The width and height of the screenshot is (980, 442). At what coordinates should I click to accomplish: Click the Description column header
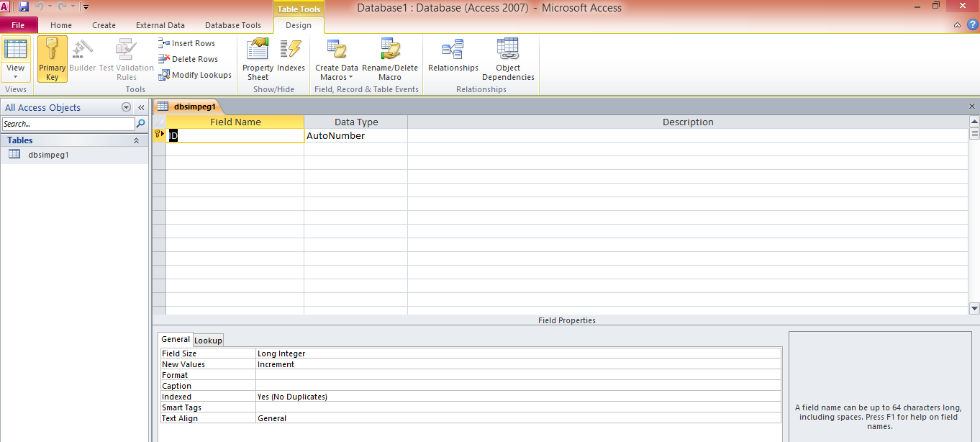click(x=687, y=122)
